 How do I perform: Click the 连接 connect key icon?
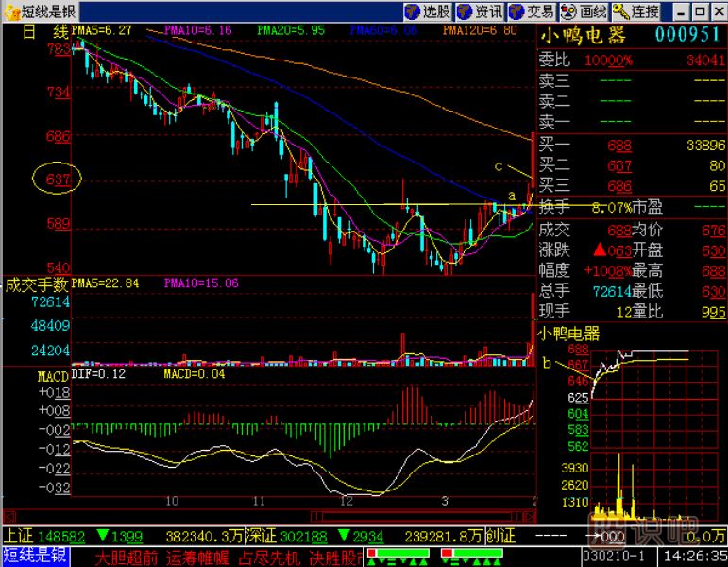pos(635,11)
